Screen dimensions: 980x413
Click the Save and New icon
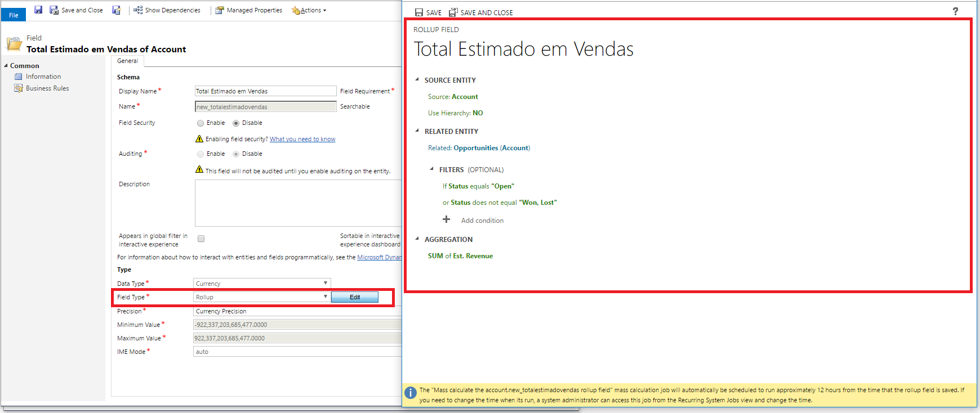[116, 10]
